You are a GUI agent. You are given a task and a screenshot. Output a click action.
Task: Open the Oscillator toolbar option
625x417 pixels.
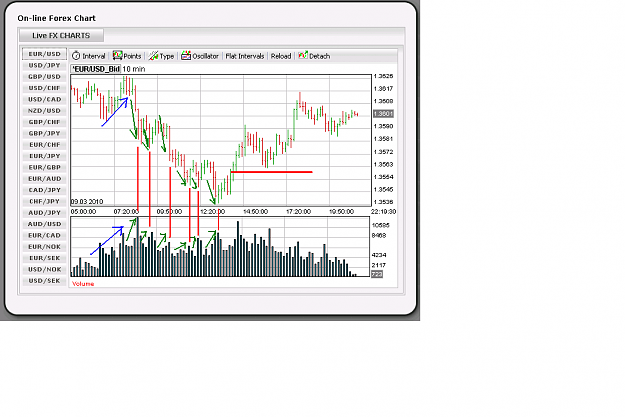pos(205,56)
